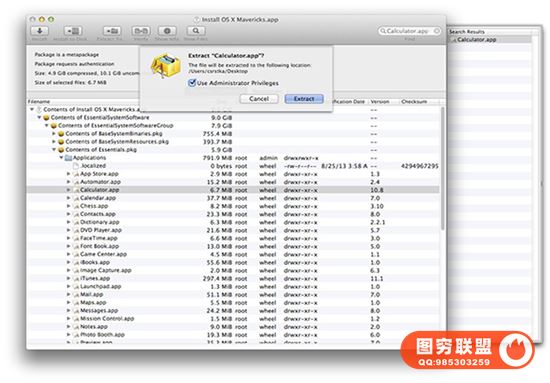Collapse the Applications folder
550x383 pixels.
[61, 158]
